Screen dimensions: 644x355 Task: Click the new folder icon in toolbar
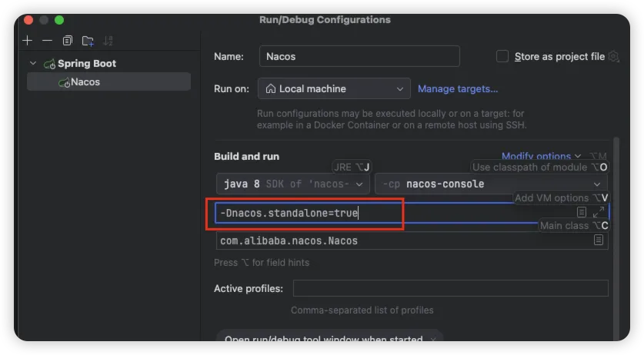point(88,41)
